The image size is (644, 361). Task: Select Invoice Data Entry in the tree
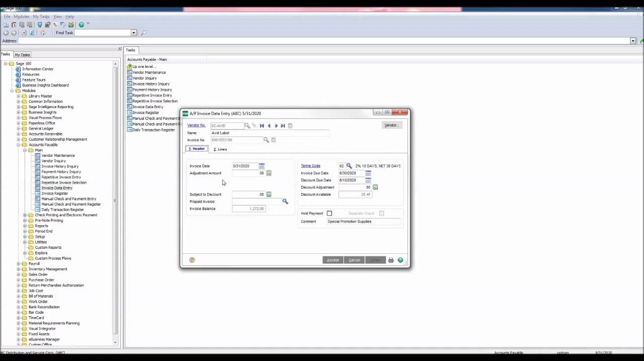click(57, 188)
